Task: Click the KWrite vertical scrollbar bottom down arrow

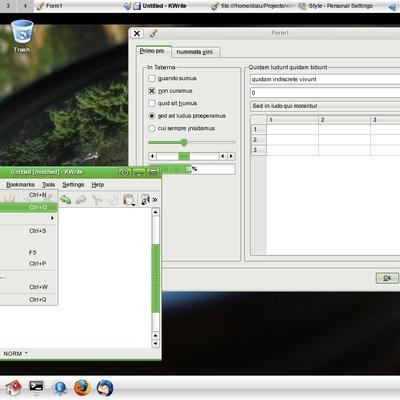Action: pos(155,344)
